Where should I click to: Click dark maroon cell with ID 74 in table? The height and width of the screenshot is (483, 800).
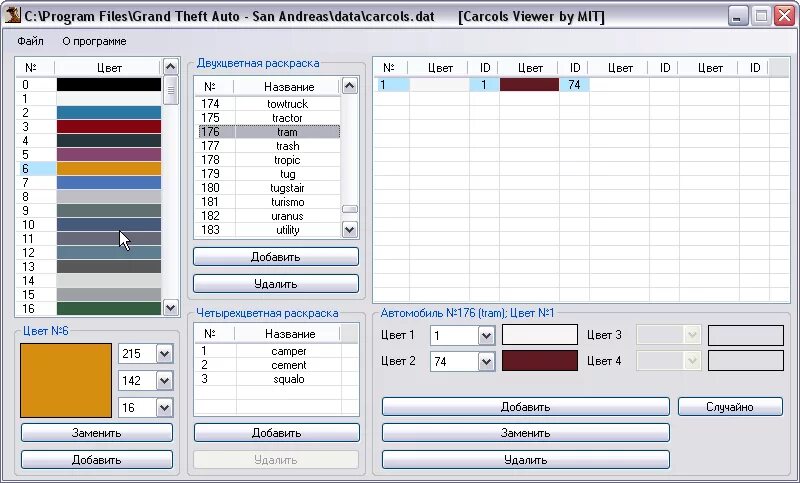530,85
